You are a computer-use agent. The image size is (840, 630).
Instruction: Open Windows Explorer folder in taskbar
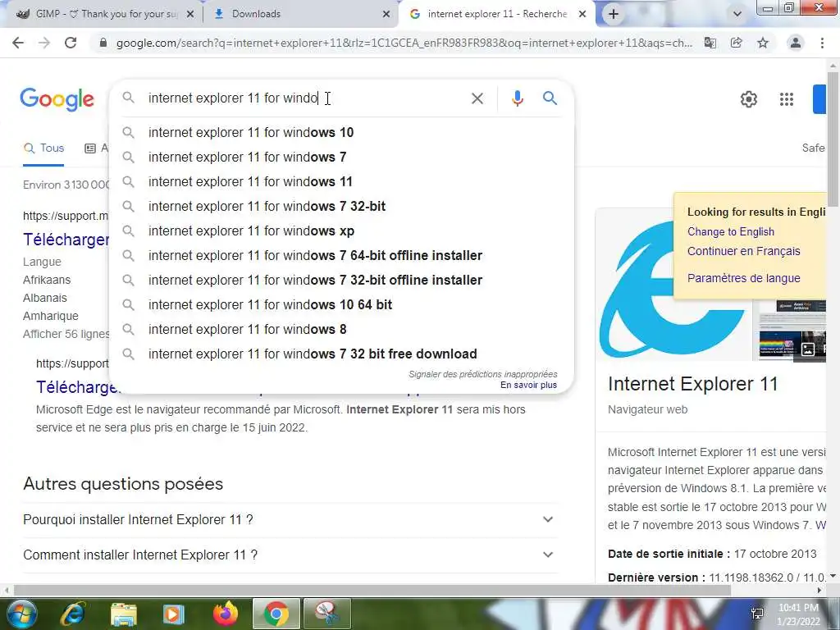click(x=124, y=614)
